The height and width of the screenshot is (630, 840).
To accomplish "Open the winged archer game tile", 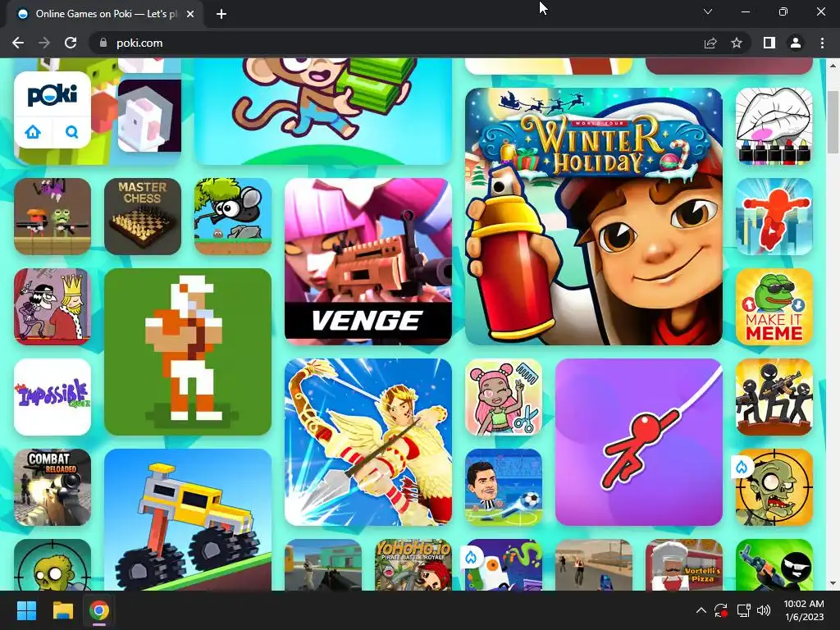I will coord(368,442).
